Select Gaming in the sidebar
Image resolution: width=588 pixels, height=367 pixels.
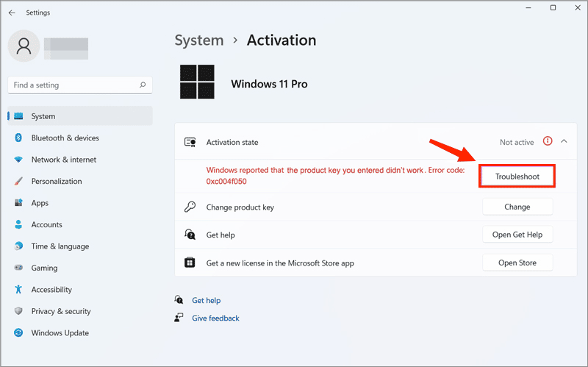click(x=80, y=268)
